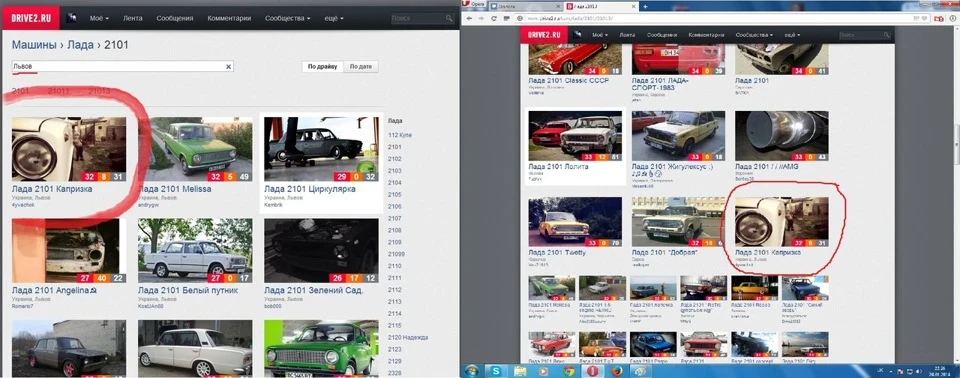Viewport: 960px width, 378px height.
Task: Open user 4yvachok profile link
Action: [23, 205]
